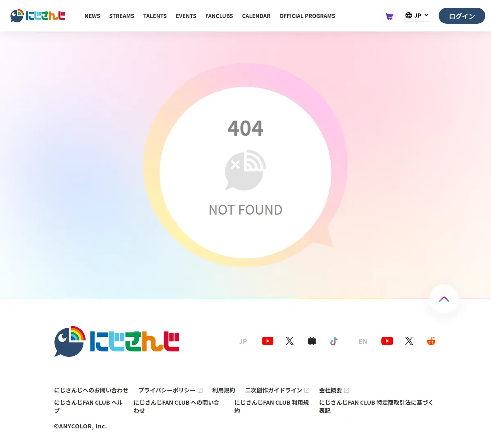Click the NOT FOUND text

click(x=245, y=210)
